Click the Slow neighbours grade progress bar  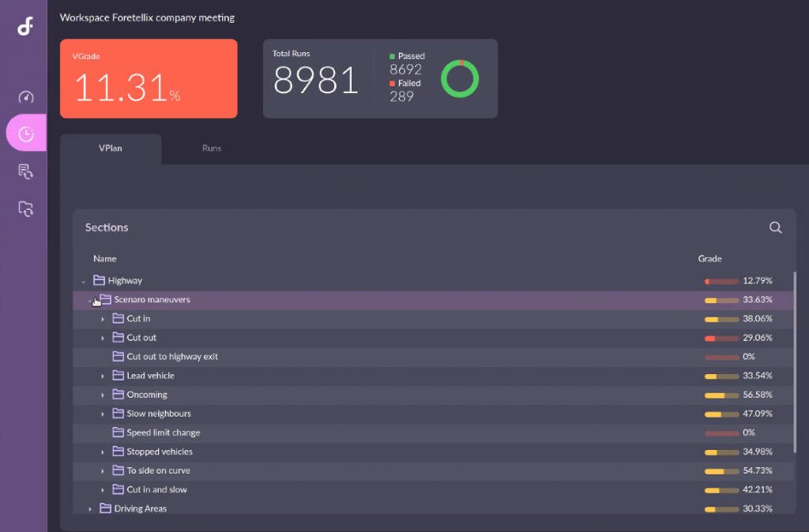coord(721,414)
